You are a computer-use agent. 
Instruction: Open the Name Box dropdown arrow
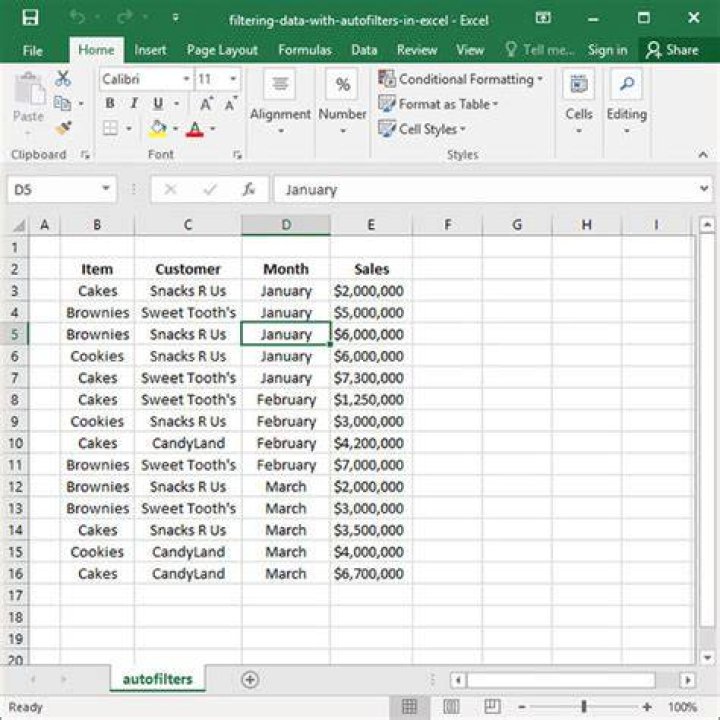pyautogui.click(x=106, y=189)
